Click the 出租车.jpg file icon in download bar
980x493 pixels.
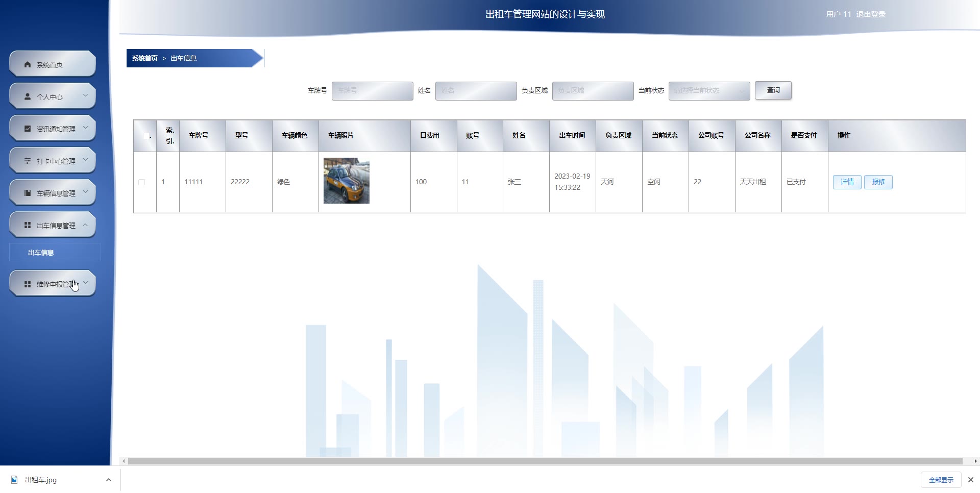(x=14, y=480)
